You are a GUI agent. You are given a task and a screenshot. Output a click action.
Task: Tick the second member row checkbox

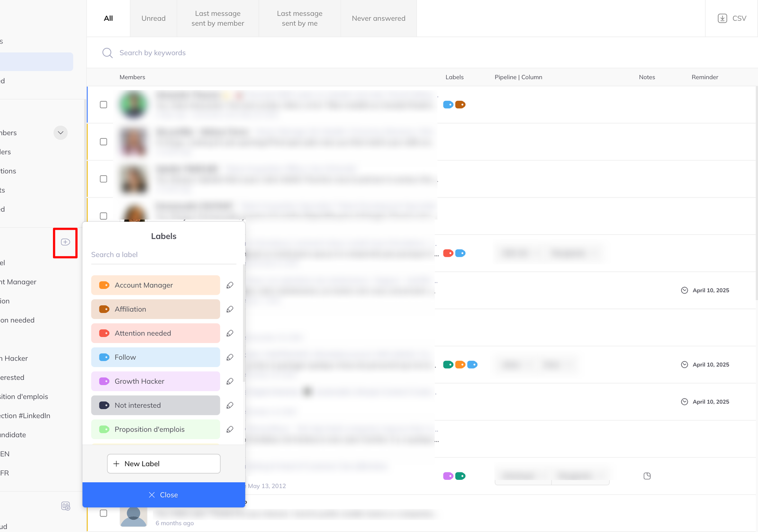[x=103, y=142]
